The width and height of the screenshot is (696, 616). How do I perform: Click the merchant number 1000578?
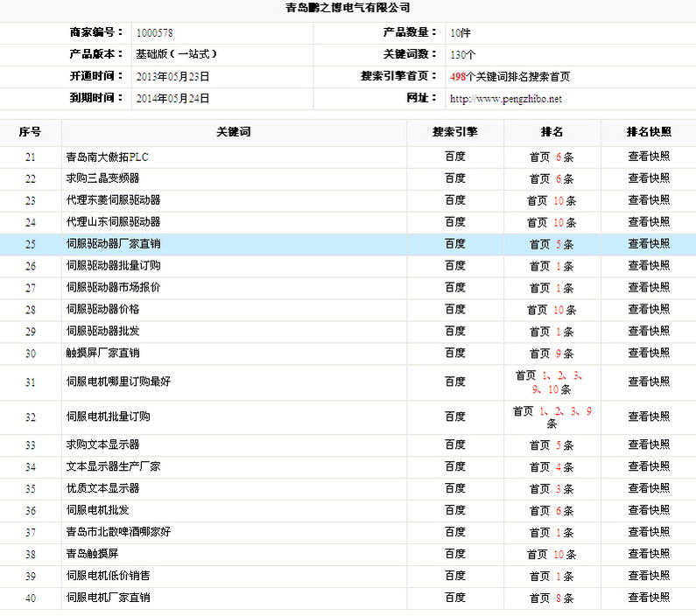coord(154,33)
